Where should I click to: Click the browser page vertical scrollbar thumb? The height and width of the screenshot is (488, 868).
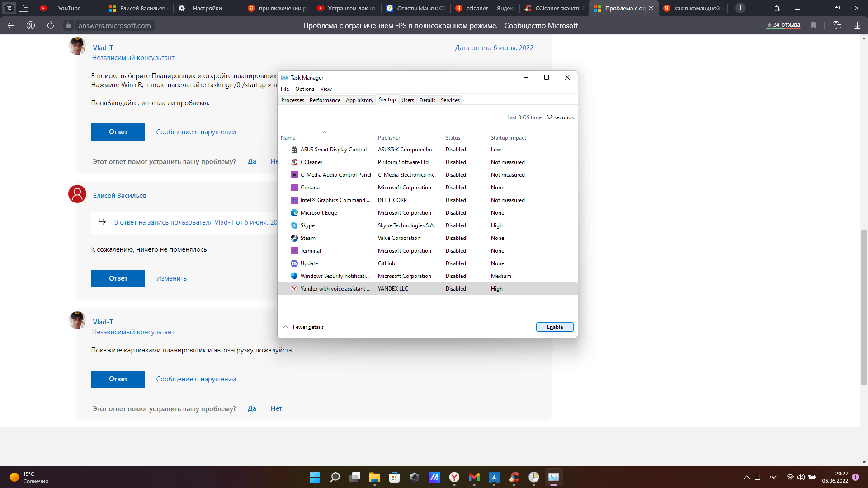click(864, 307)
